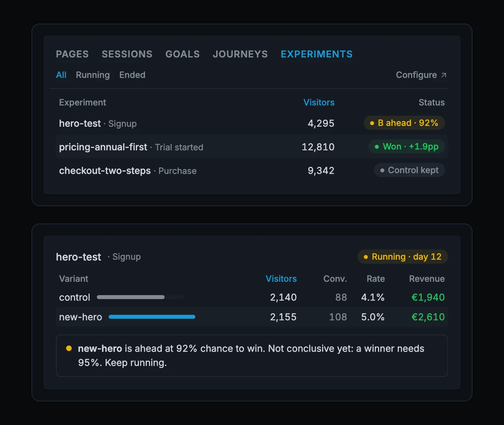Screen dimensions: 504x425
Task: Click the hero-test detail panel title
Action: pyautogui.click(x=79, y=257)
